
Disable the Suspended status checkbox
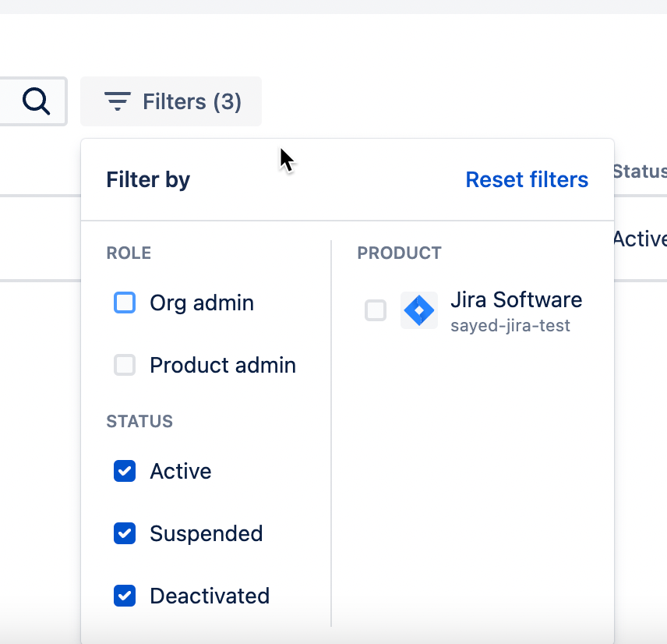[125, 533]
